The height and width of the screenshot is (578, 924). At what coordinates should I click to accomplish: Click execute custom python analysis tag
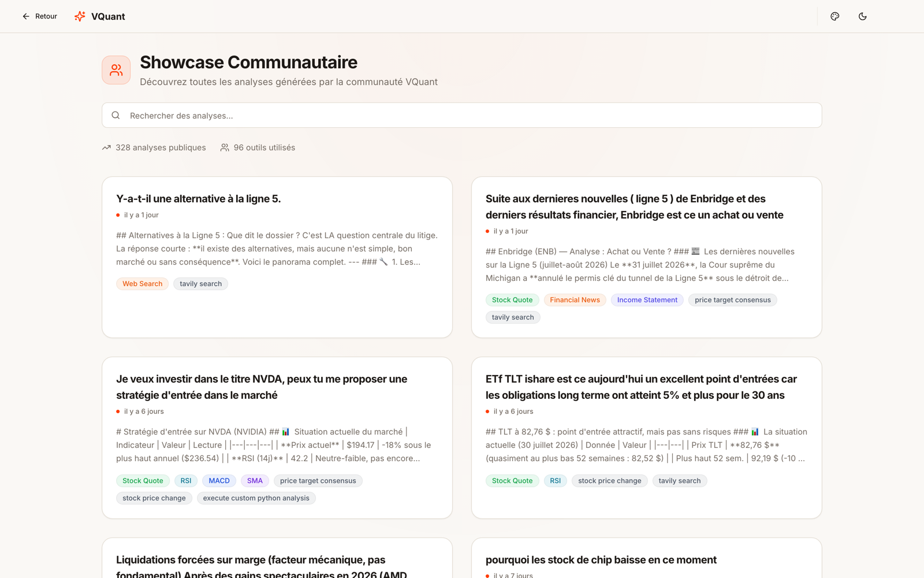[x=256, y=498]
